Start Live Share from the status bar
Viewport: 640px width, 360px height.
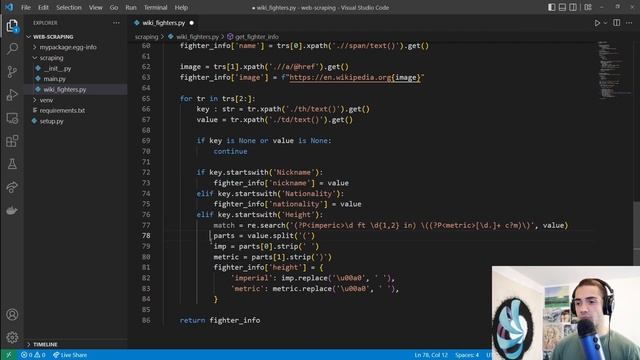(70, 355)
